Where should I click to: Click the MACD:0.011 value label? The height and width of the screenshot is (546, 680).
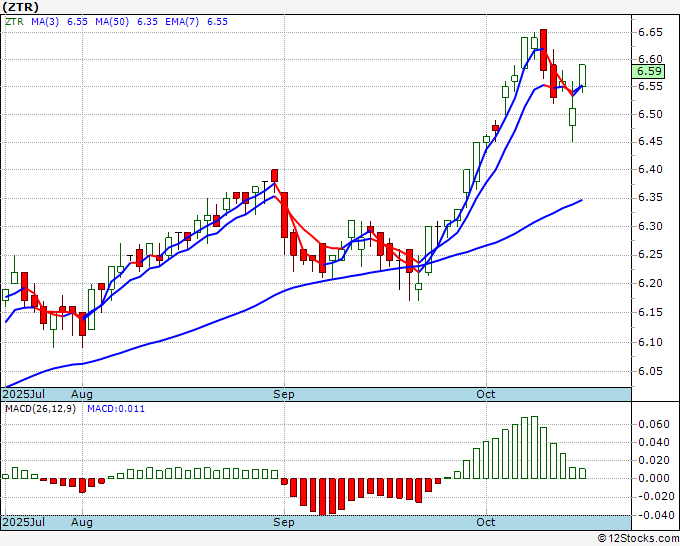point(116,409)
